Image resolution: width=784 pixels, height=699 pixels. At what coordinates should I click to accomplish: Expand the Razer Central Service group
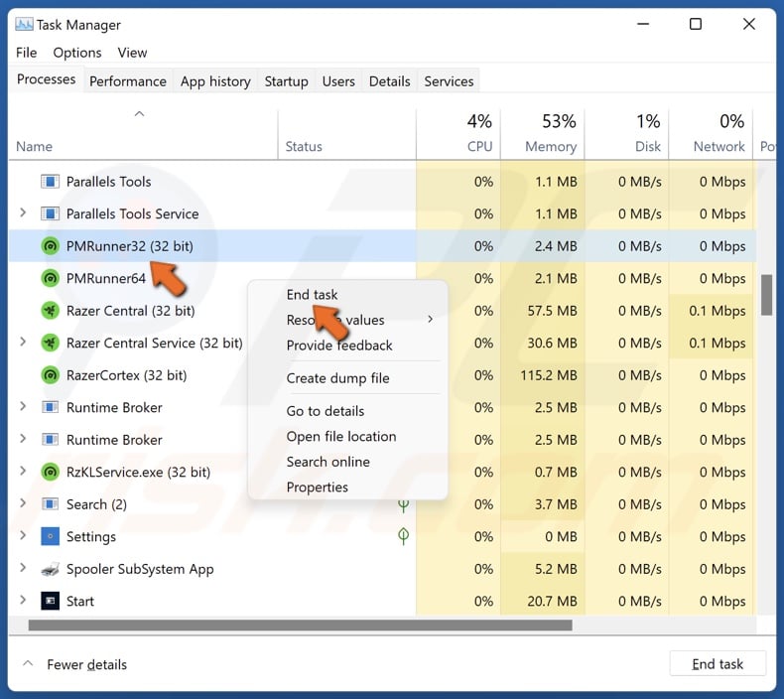pos(23,342)
